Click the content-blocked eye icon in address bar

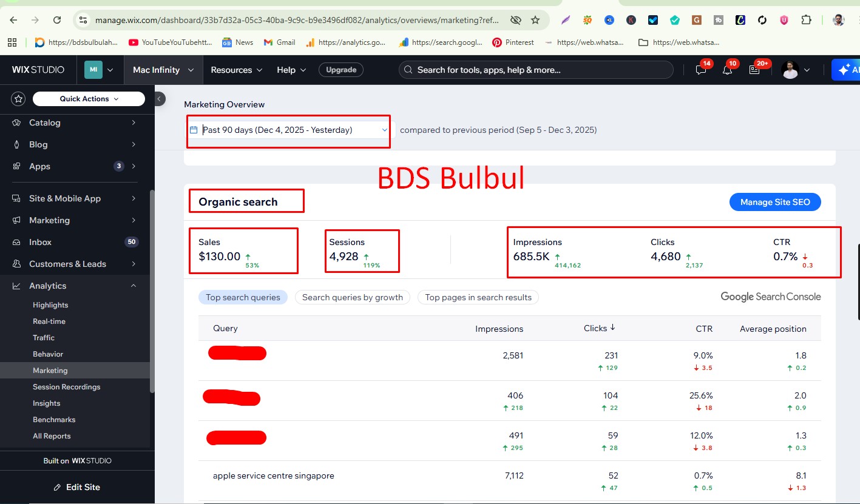pyautogui.click(x=516, y=19)
